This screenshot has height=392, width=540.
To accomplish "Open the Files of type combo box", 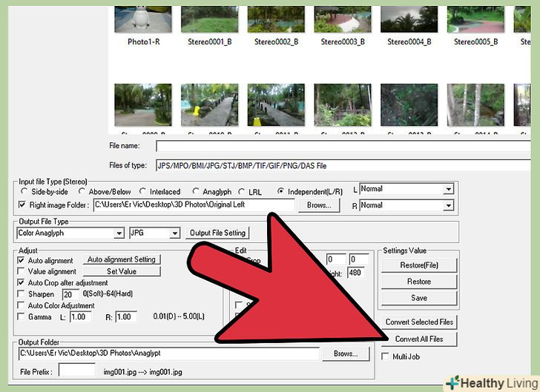I will (343, 165).
